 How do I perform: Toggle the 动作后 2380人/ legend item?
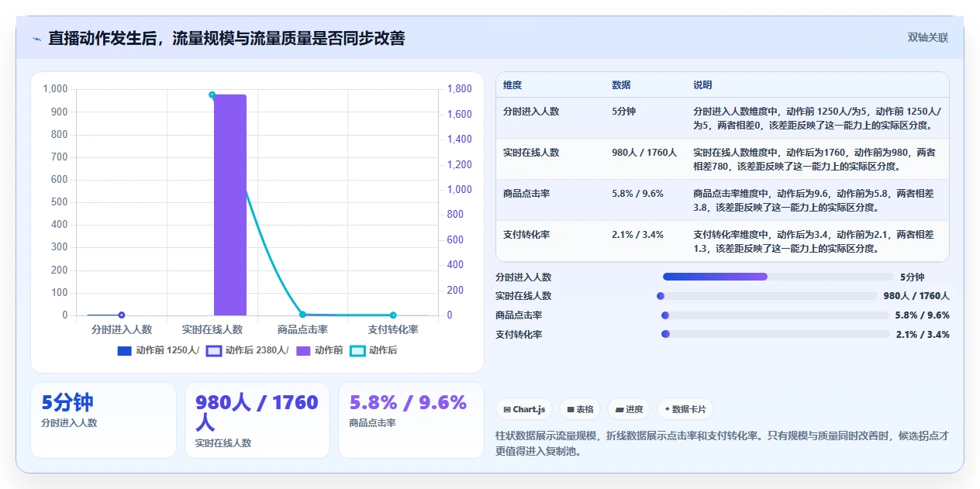247,350
